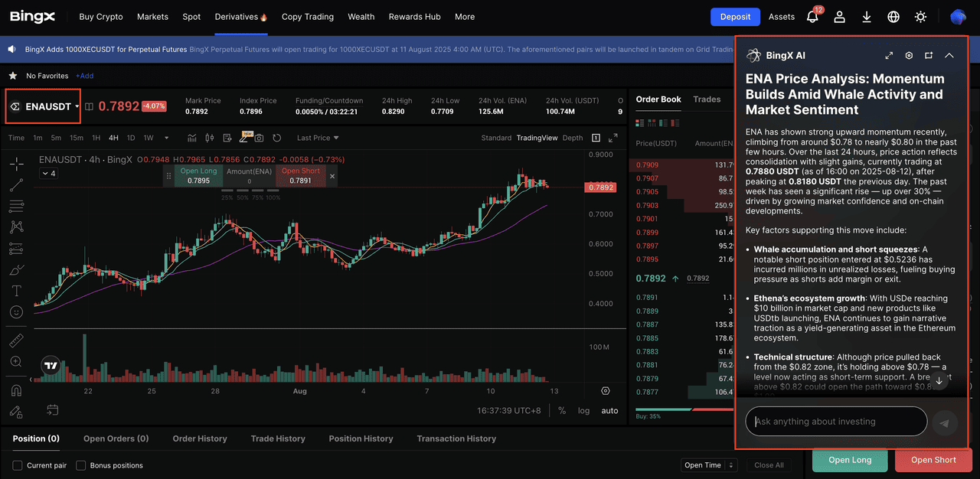
Task: Toggle the light/dark theme sun icon
Action: (920, 17)
